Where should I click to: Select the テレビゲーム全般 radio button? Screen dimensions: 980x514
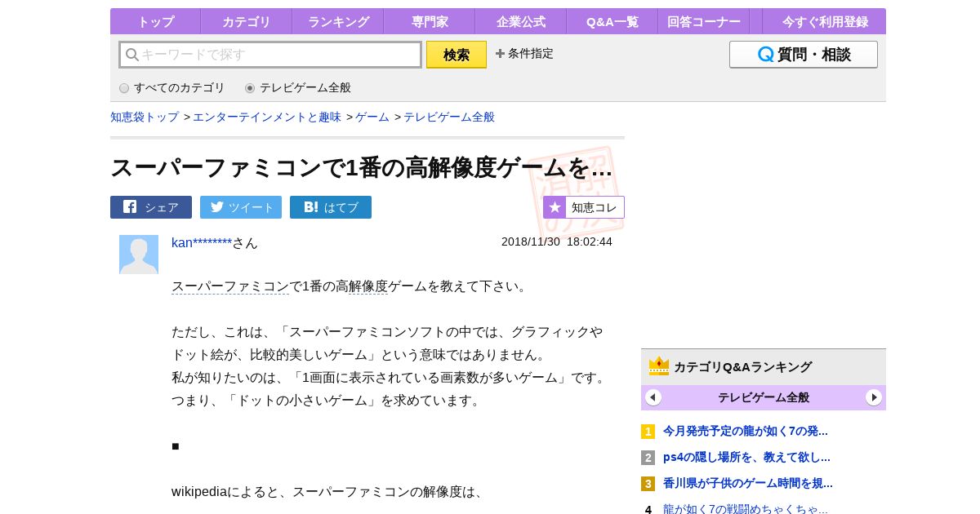250,88
